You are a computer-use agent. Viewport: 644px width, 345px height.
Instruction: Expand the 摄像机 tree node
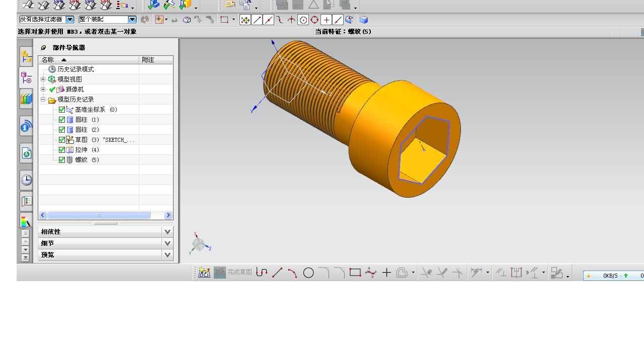point(43,90)
